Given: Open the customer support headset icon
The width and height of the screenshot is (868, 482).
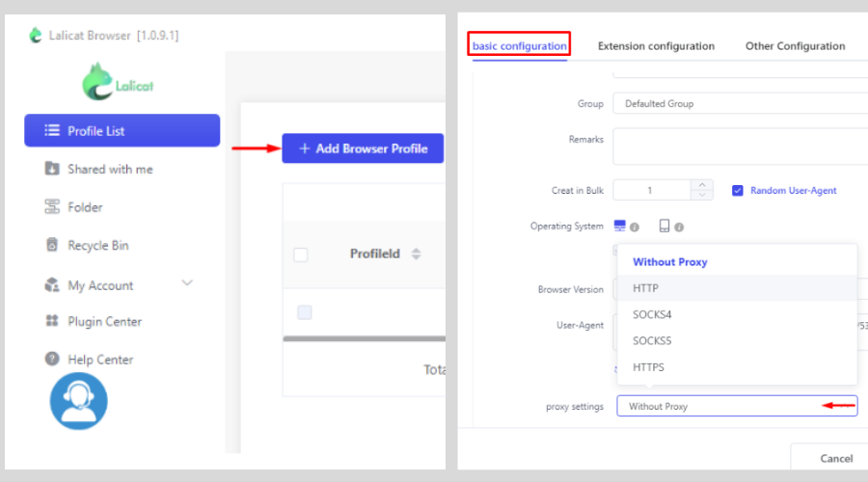Looking at the screenshot, I should coord(78,401).
